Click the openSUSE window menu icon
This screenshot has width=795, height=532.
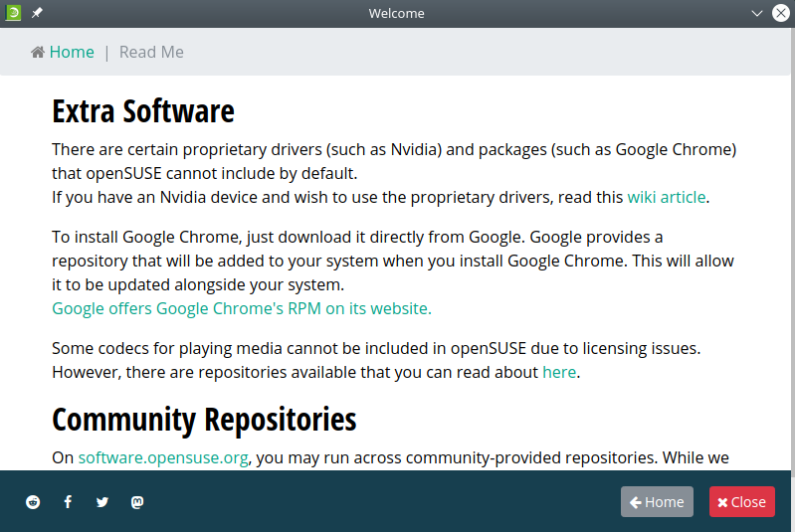[x=13, y=13]
